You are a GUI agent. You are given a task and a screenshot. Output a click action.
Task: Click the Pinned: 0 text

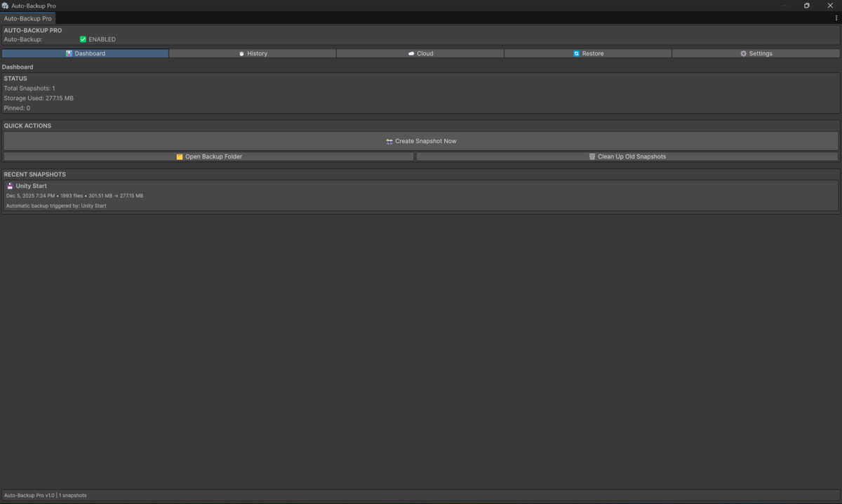pos(17,108)
